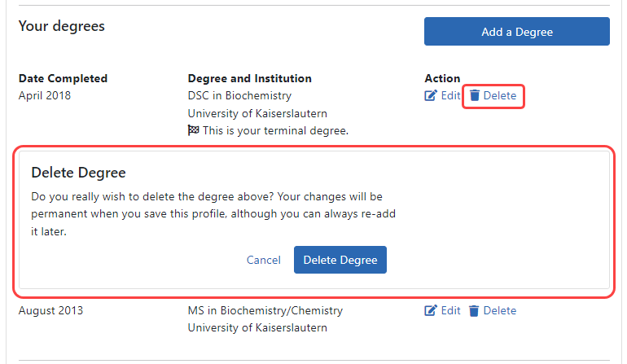Select the Edit text for August 2013 degree

[450, 311]
